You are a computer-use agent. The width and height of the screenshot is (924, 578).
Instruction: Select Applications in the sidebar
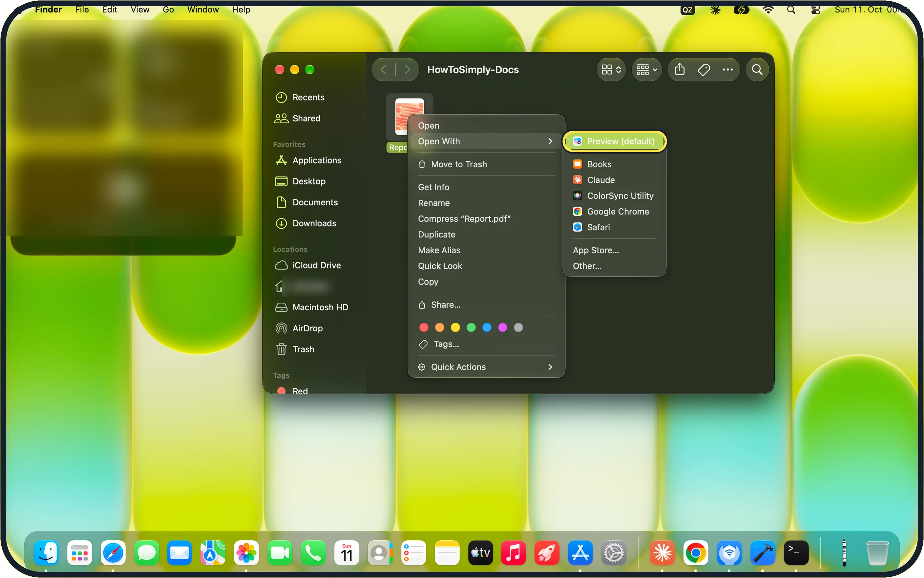coord(314,160)
